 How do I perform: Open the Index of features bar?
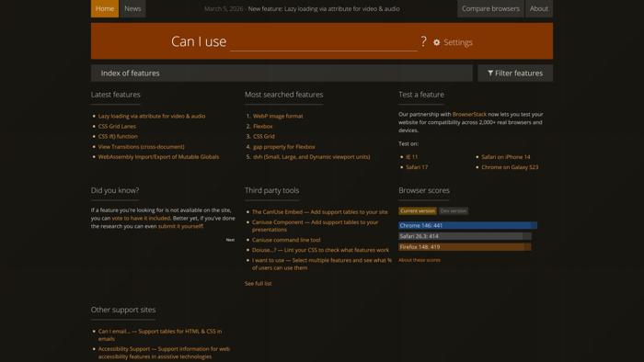(282, 73)
